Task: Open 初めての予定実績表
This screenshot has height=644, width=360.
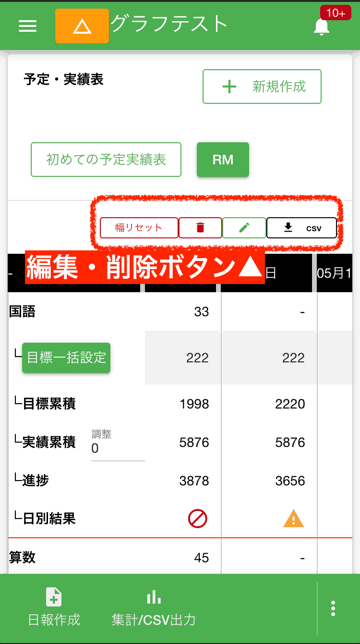Action: [x=106, y=160]
